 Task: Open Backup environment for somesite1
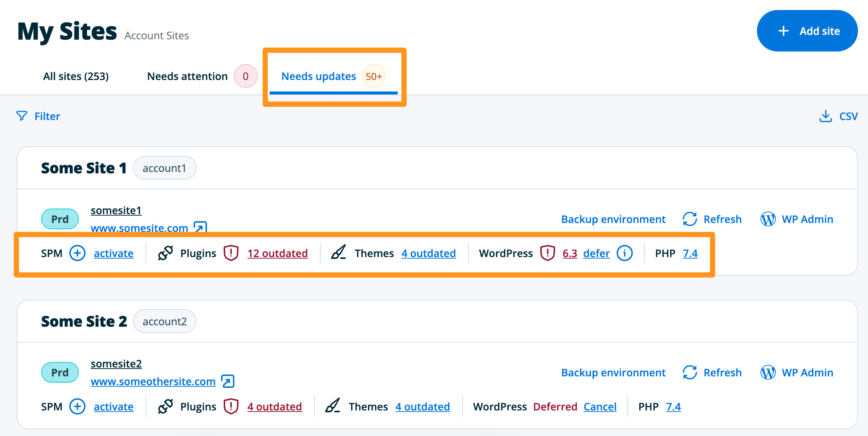pyautogui.click(x=613, y=219)
